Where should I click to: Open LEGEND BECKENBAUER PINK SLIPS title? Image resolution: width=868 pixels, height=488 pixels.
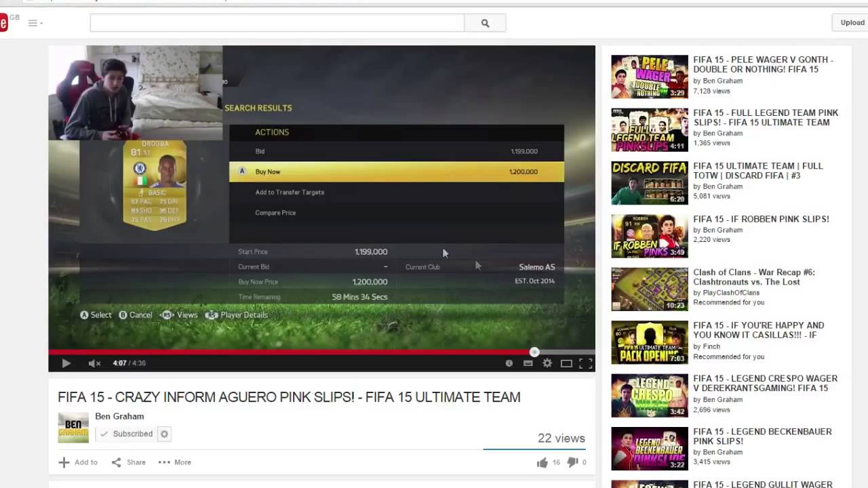pos(762,436)
